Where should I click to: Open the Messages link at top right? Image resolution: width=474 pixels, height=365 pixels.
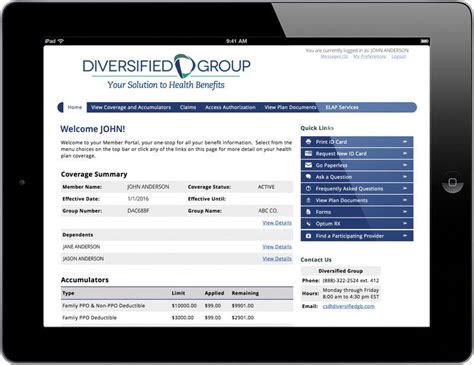(x=334, y=57)
